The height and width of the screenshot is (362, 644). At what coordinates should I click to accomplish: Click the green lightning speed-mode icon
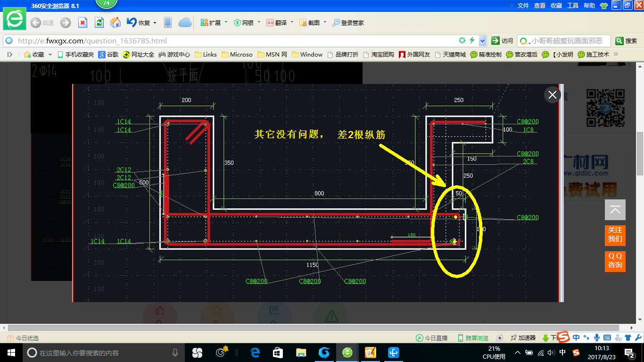point(471,41)
